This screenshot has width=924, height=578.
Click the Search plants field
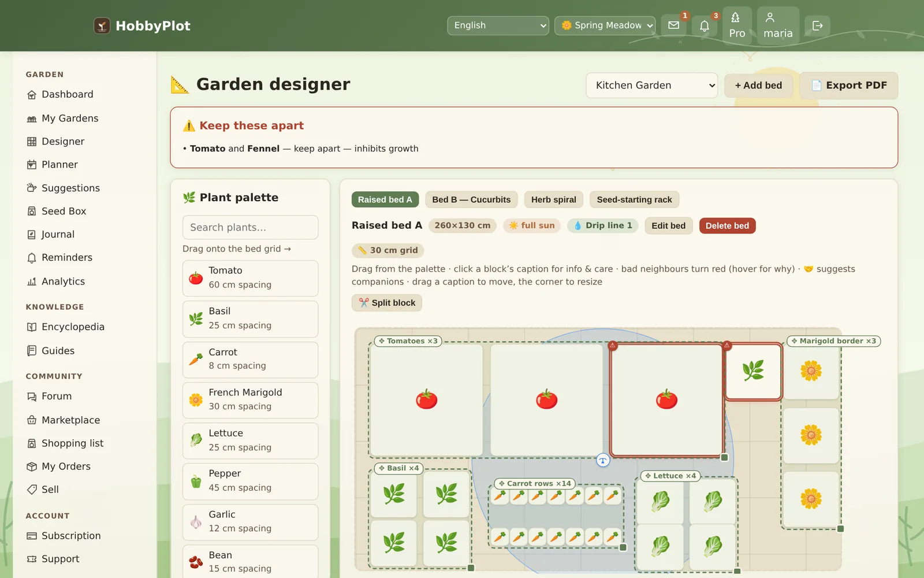coord(250,227)
